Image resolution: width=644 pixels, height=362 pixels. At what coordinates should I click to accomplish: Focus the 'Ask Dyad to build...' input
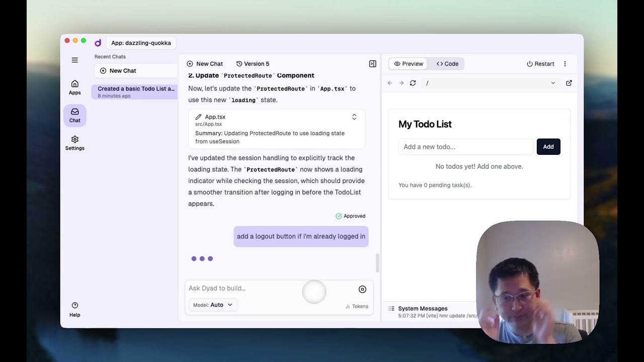269,288
